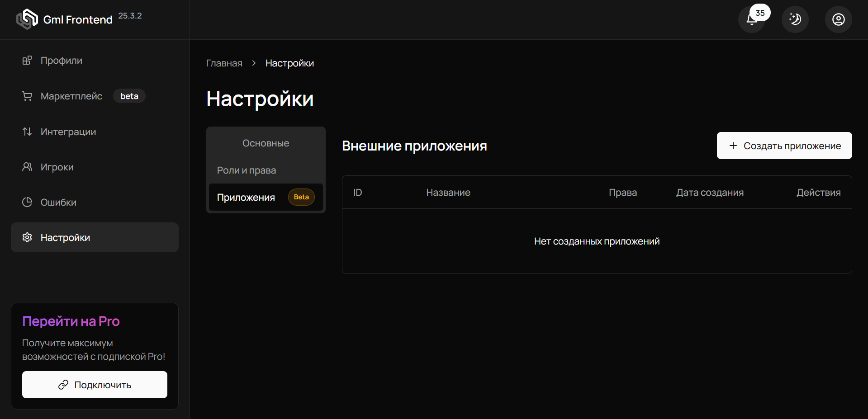Click the plus icon on Создать приложение
This screenshot has height=419, width=868.
[733, 146]
